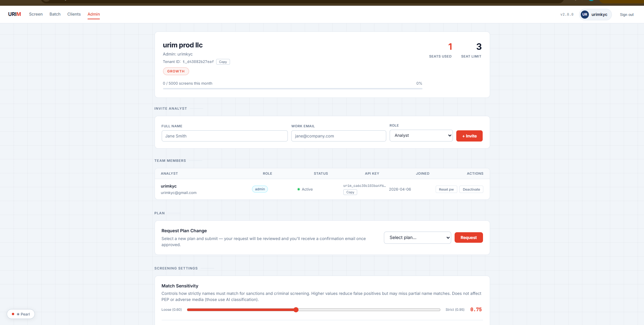Click the urimkyc@gmail.com email text
Image resolution: width=644 pixels, height=325 pixels.
coord(179,193)
